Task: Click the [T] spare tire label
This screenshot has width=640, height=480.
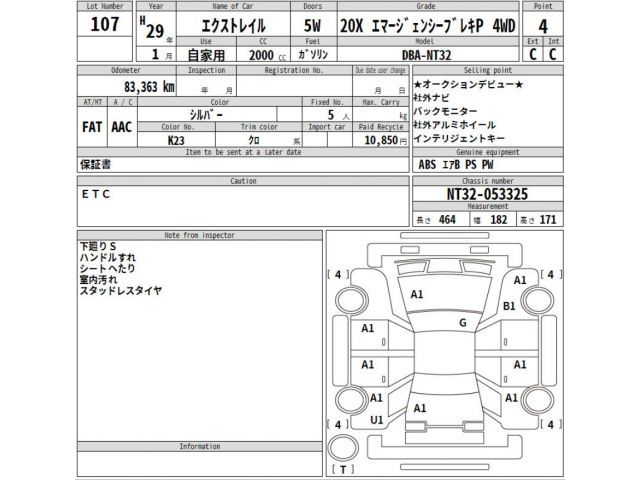Action: (343, 470)
